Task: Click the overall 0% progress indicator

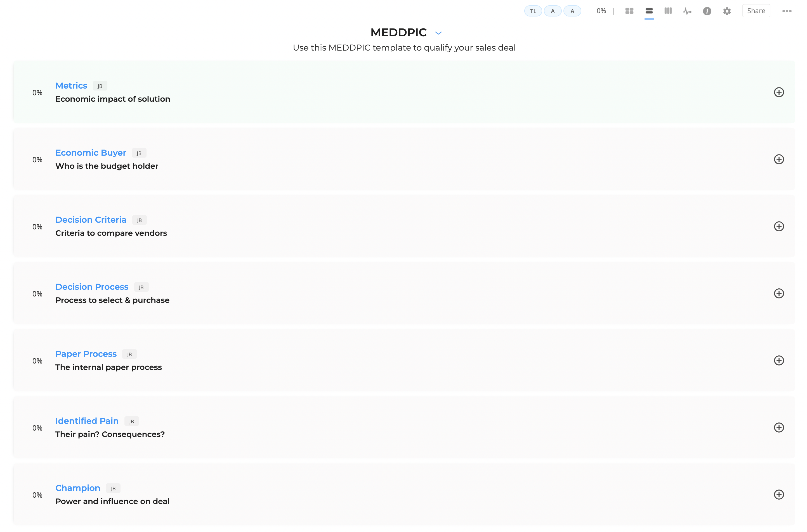Action: pos(601,11)
